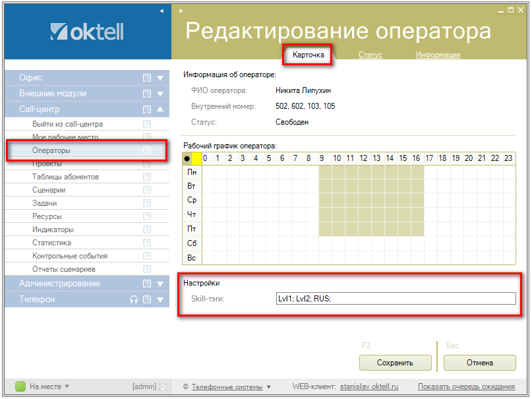Image resolution: width=532 pixels, height=399 pixels.
Task: Switch to the Статус tab
Action: [x=370, y=55]
